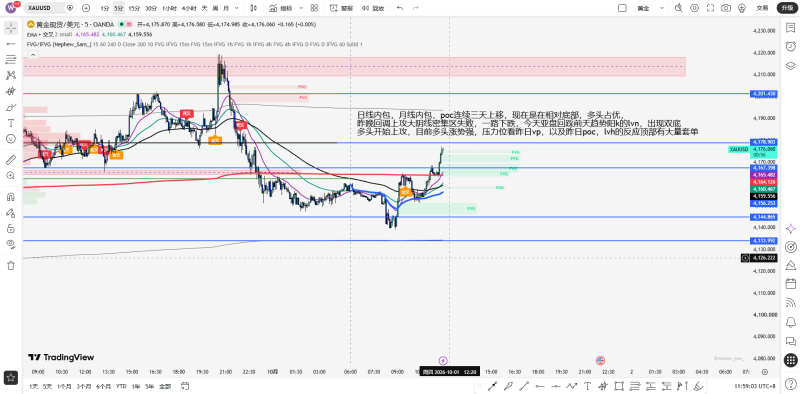Open the XAUUSD symbol search box
The width and height of the screenshot is (800, 394).
click(x=50, y=8)
